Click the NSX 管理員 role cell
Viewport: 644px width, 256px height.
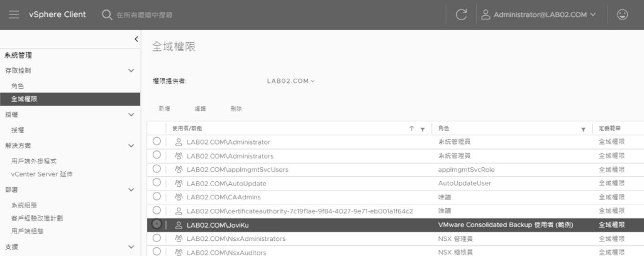pos(455,239)
